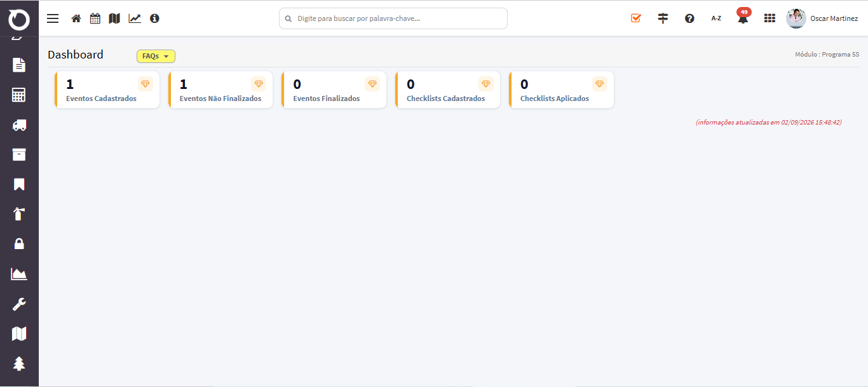Open the help question mark icon
868x387 pixels.
coord(689,18)
